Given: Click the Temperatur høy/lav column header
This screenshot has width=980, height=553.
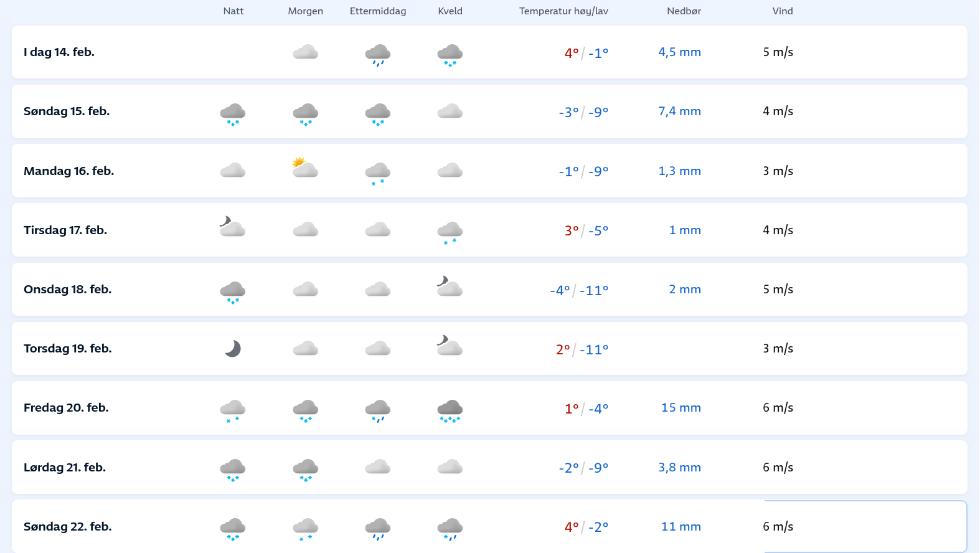Looking at the screenshot, I should click(563, 11).
